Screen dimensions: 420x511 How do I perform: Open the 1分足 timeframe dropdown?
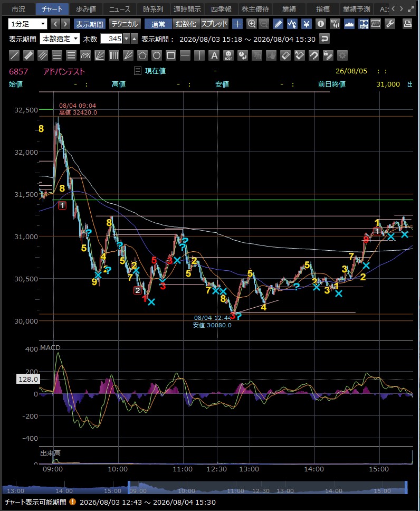point(27,24)
